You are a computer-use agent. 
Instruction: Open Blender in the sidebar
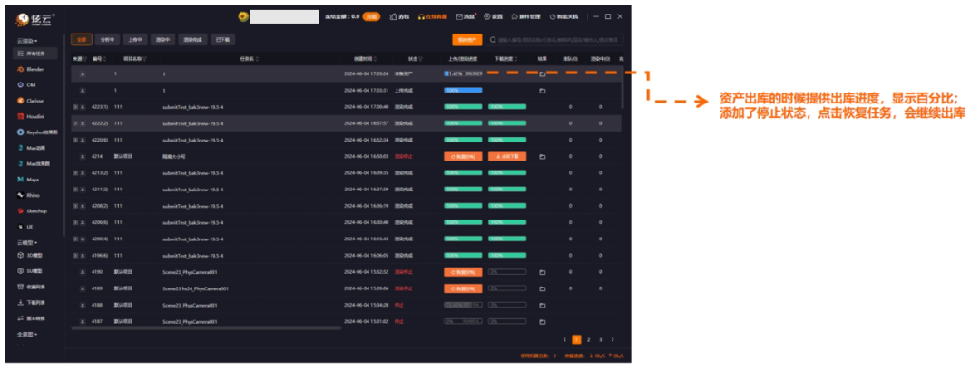[x=30, y=69]
